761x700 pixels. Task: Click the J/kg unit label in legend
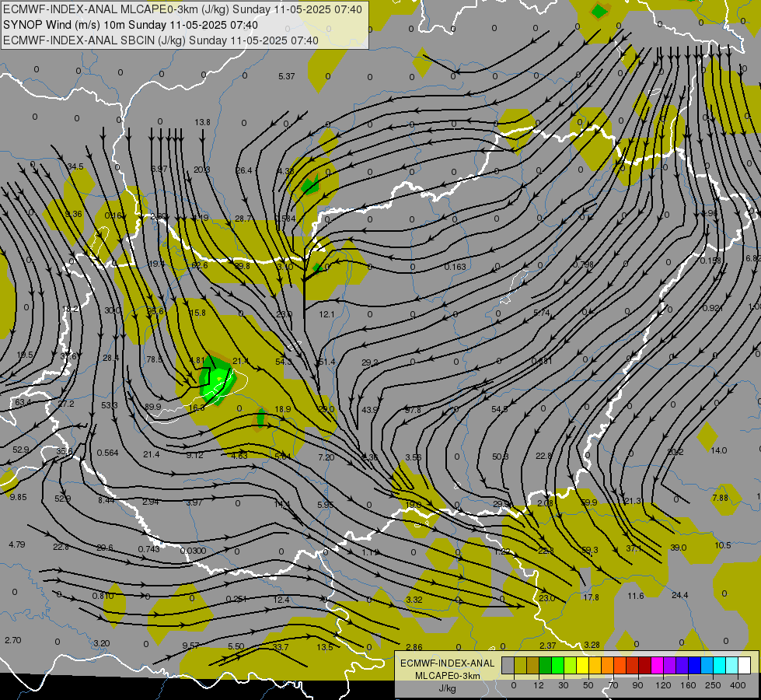coord(448,688)
